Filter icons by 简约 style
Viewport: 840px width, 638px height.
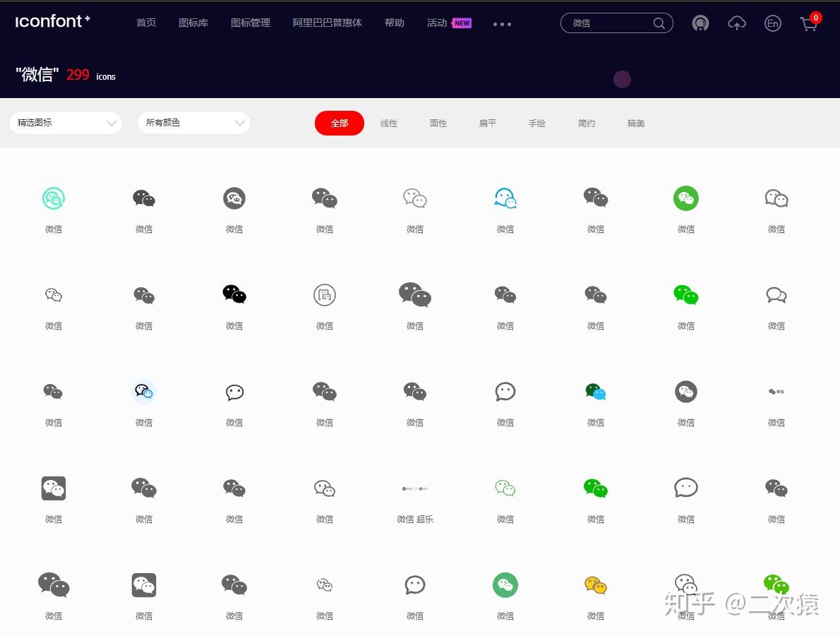586,124
